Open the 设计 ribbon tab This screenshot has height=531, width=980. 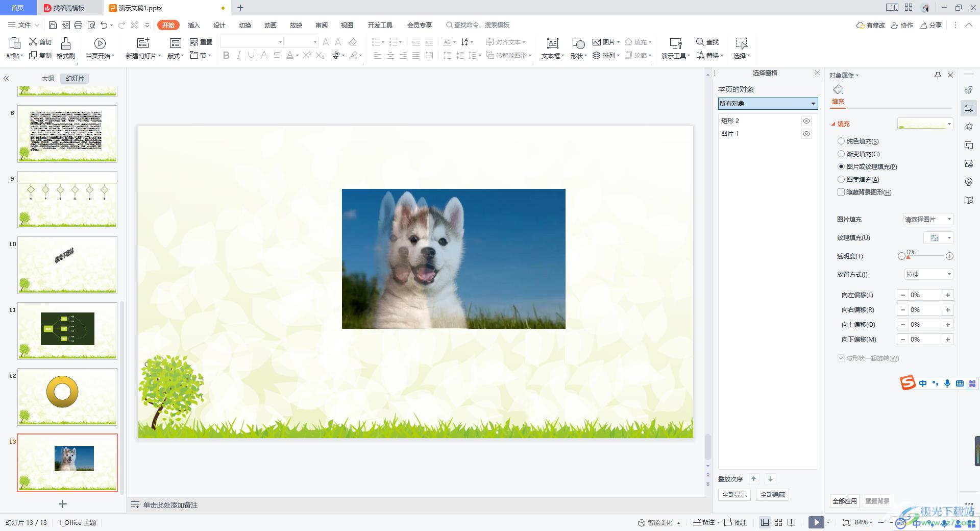pos(219,25)
